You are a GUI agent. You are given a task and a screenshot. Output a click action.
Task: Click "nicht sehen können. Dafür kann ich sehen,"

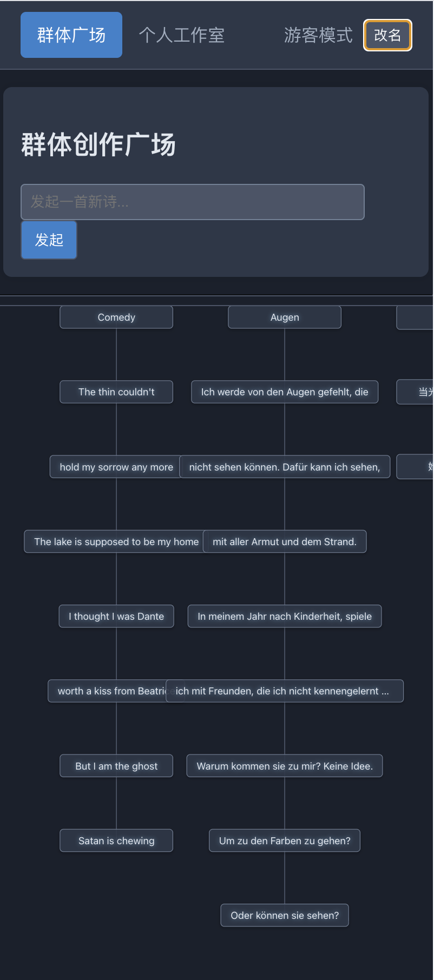tap(286, 467)
